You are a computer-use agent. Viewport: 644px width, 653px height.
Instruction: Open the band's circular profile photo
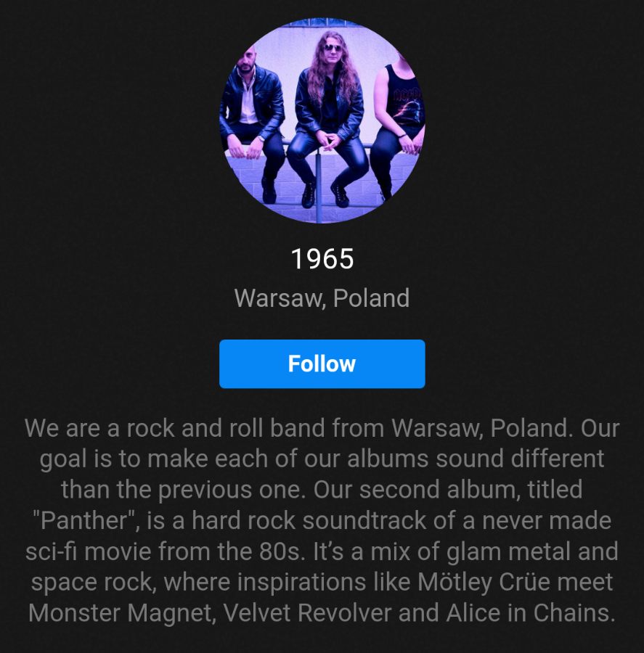[x=322, y=120]
